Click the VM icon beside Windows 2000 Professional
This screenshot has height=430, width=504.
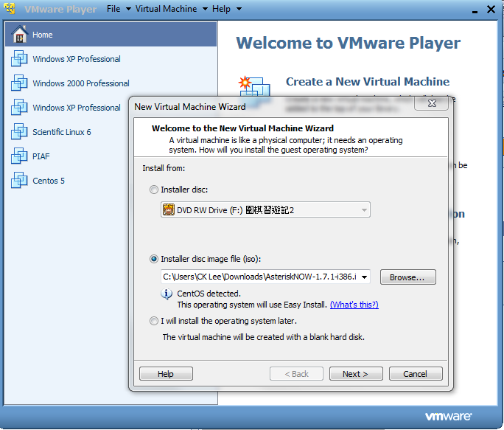(x=19, y=83)
